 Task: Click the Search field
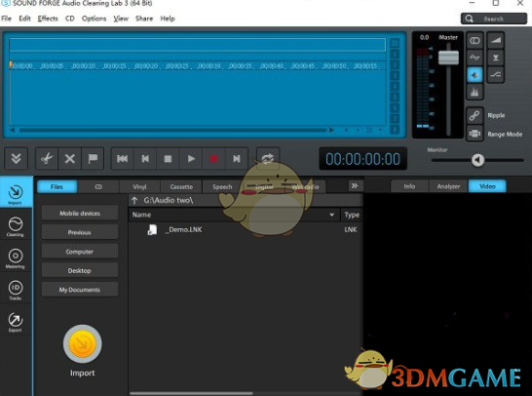[x=494, y=19]
